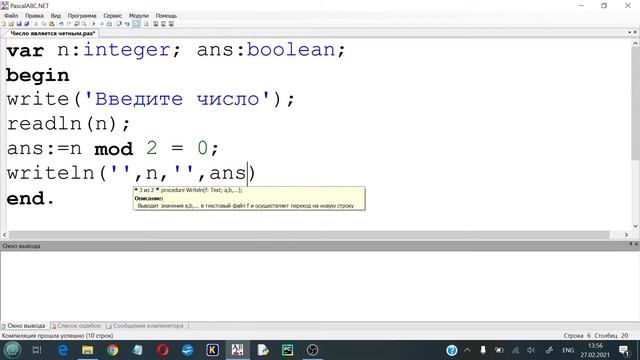Click the editor vertical scrollbar thumb
The image size is (640, 360).
636,104
